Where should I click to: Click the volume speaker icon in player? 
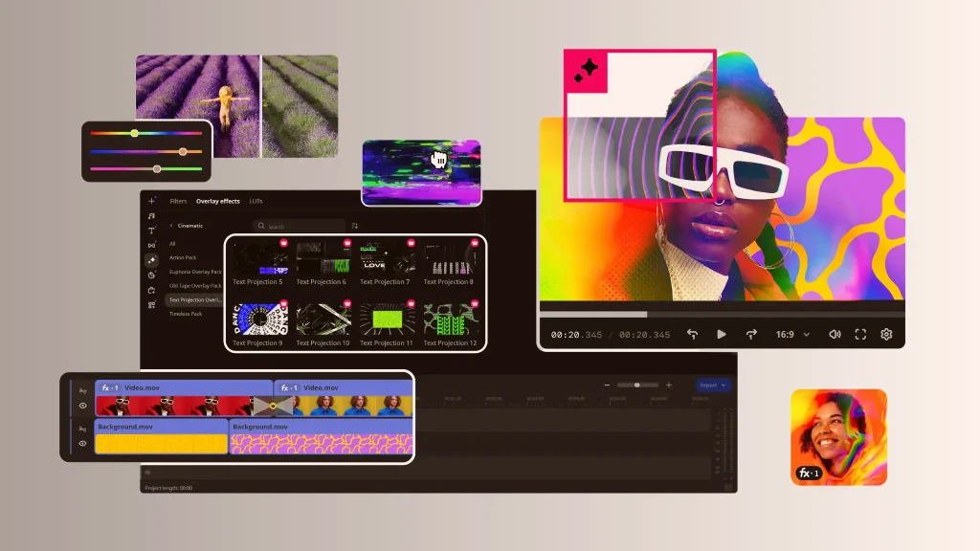pos(835,335)
